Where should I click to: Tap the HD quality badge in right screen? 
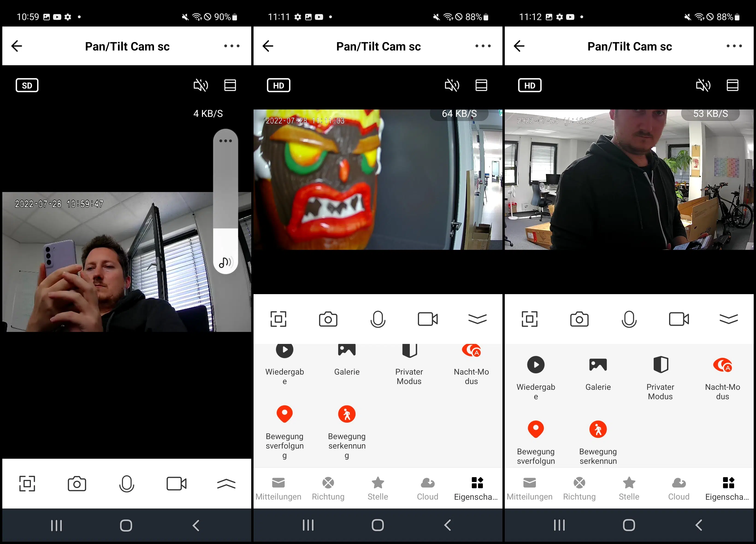tap(530, 85)
